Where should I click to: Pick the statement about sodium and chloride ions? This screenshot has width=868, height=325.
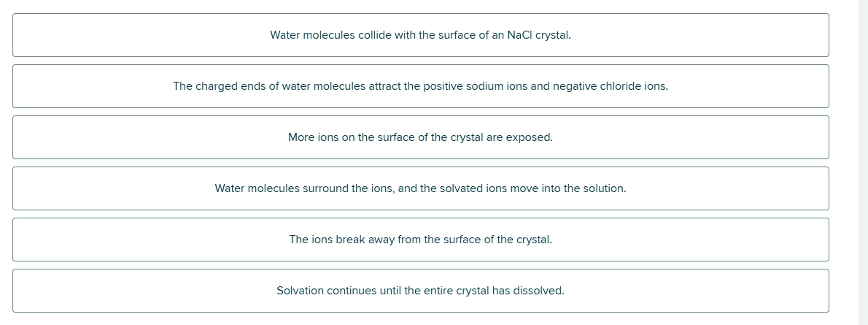coord(421,86)
